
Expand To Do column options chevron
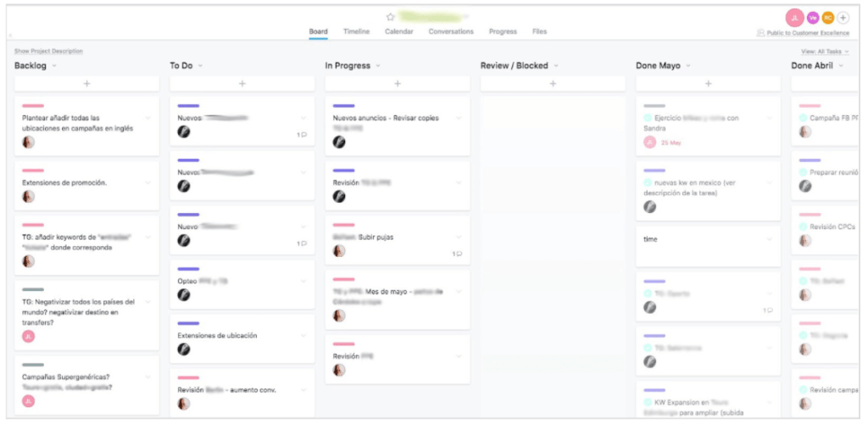point(200,66)
